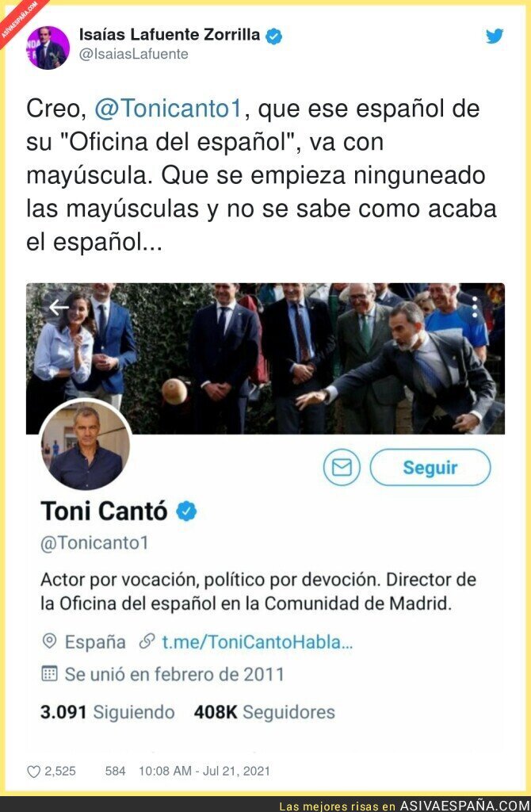Open the tweet timestamp 10:08 AM Jul 21, 2021
Screen dimensions: 531x812
[204, 771]
